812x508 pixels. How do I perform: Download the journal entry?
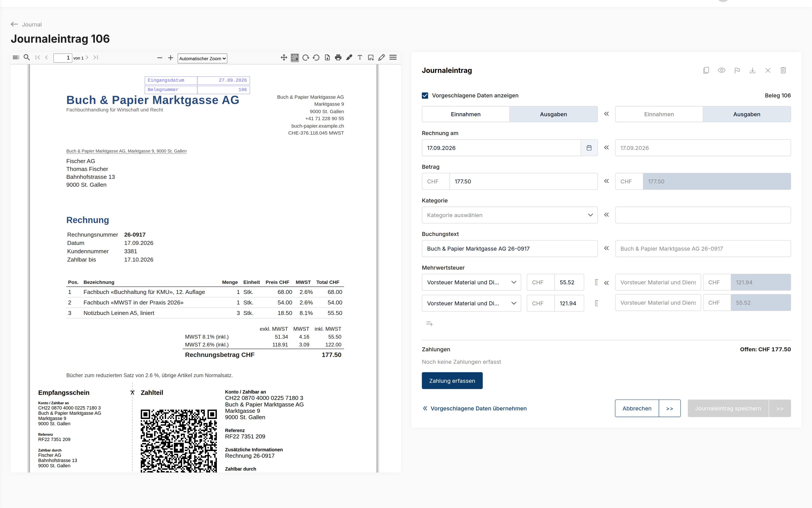click(753, 70)
